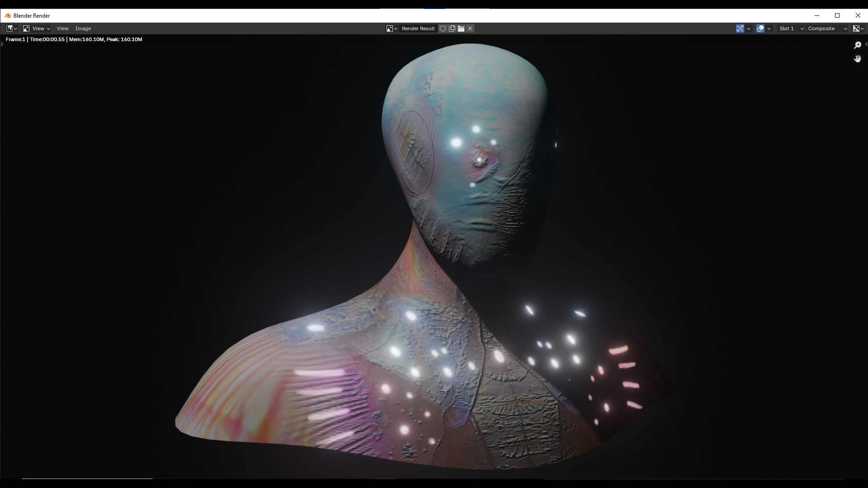Viewport: 868px width, 488px height.
Task: Click the pan hand gizmo
Action: tap(857, 59)
